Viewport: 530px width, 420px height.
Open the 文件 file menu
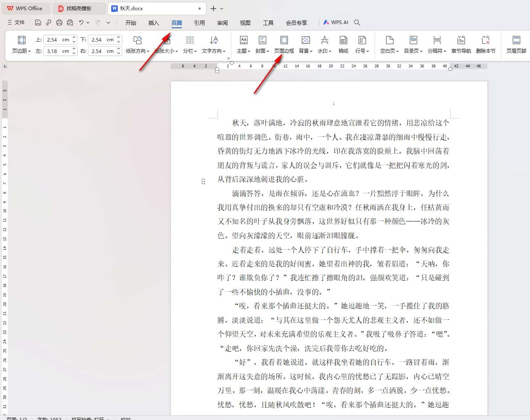16,22
